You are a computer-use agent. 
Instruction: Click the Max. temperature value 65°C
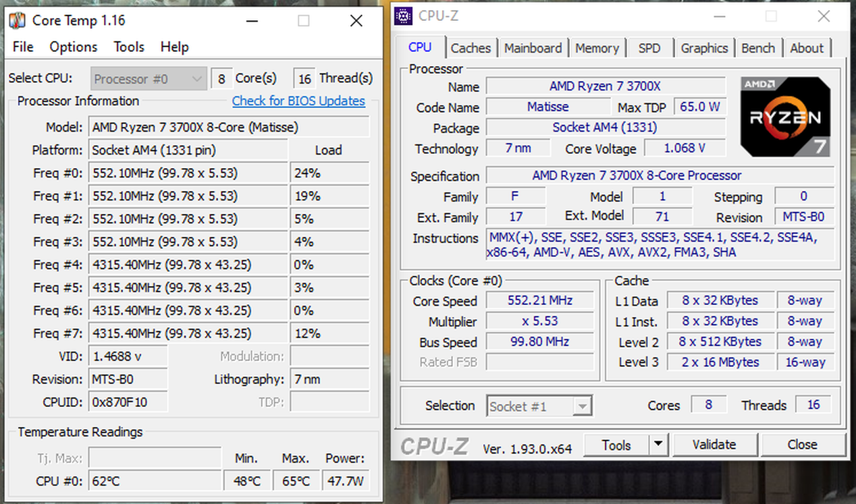coord(296,481)
